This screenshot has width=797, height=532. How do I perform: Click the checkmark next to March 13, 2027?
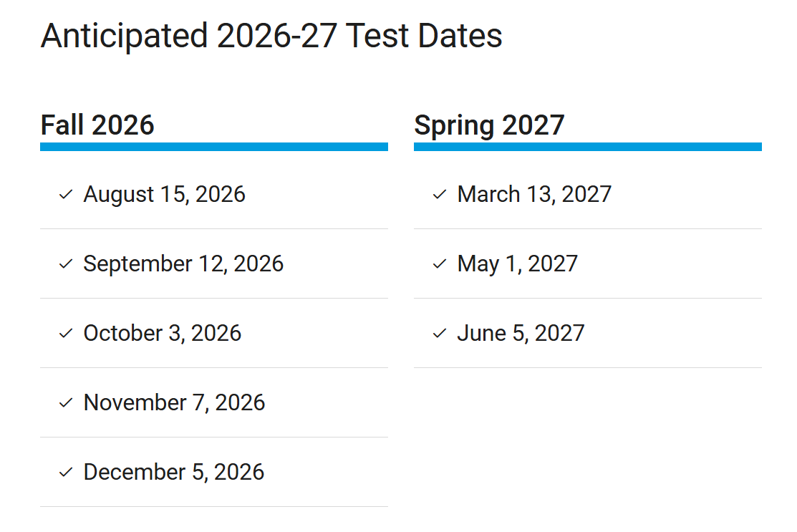coord(440,194)
